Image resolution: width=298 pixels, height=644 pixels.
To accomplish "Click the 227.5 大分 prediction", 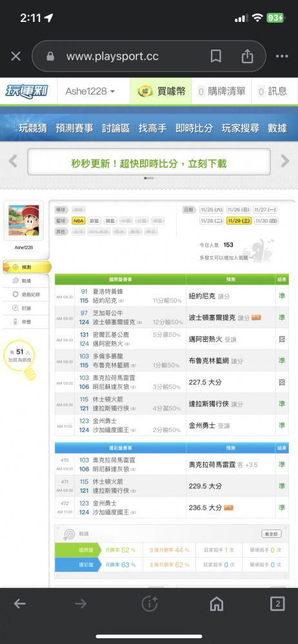I will click(205, 382).
